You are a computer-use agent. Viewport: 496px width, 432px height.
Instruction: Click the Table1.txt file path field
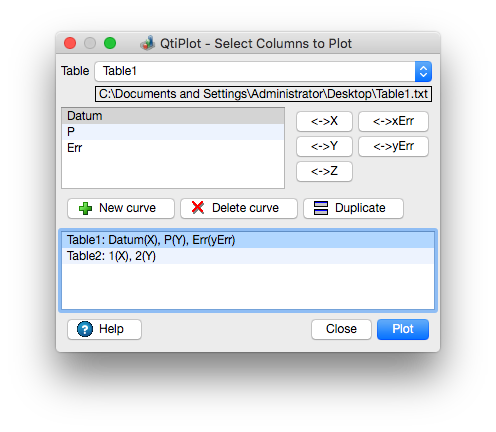pyautogui.click(x=263, y=94)
